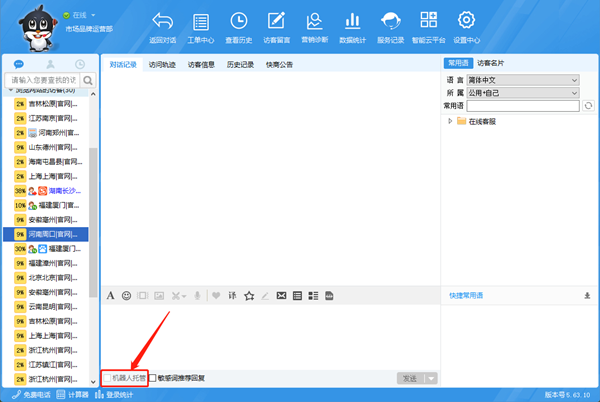Click 返回对话 back arrow icon
Viewport: 600px width, 402px height.
(162, 26)
